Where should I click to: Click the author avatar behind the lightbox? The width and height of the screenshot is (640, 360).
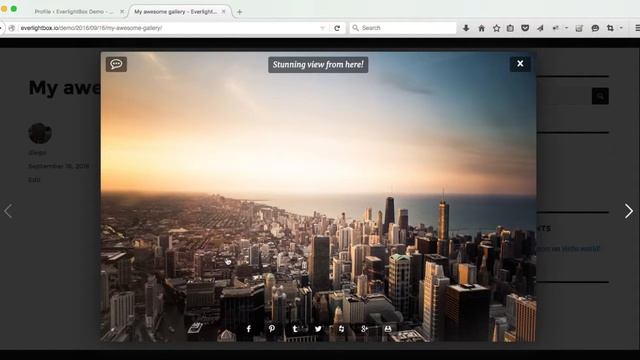pyautogui.click(x=40, y=133)
